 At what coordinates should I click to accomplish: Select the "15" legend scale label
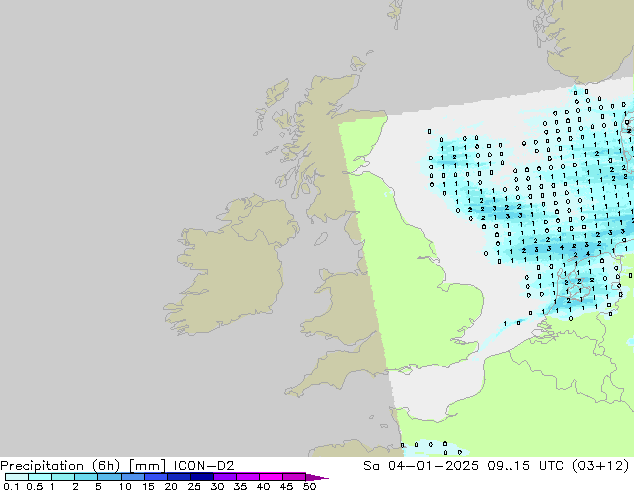point(148,486)
